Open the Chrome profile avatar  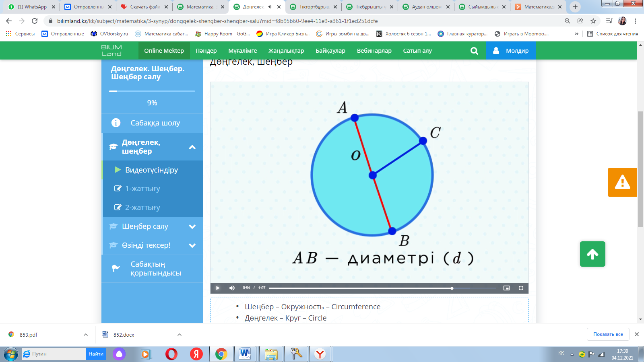point(622,21)
